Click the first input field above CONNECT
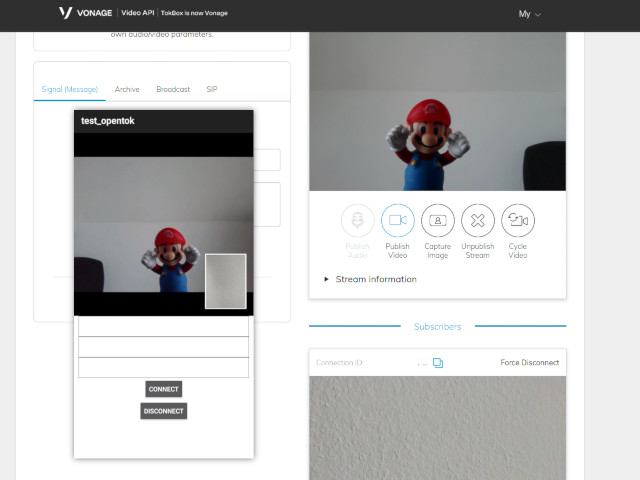Image resolution: width=640 pixels, height=480 pixels. click(x=163, y=326)
